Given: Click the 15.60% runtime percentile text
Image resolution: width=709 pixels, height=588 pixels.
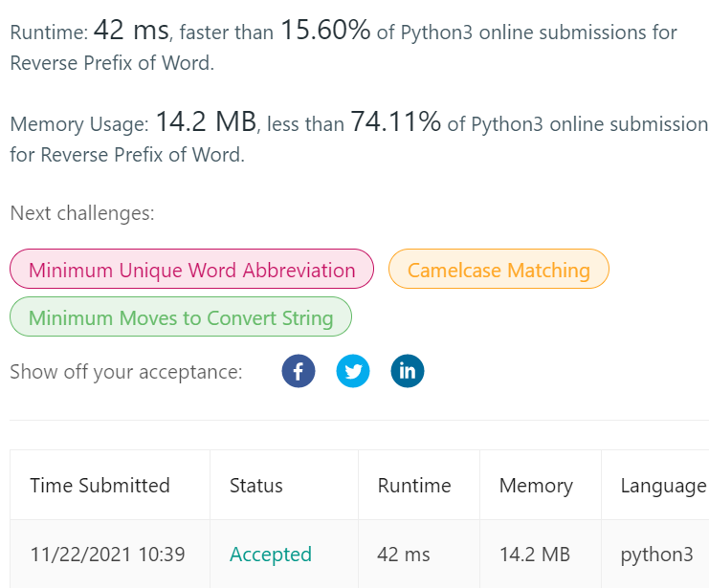Looking at the screenshot, I should tap(325, 31).
